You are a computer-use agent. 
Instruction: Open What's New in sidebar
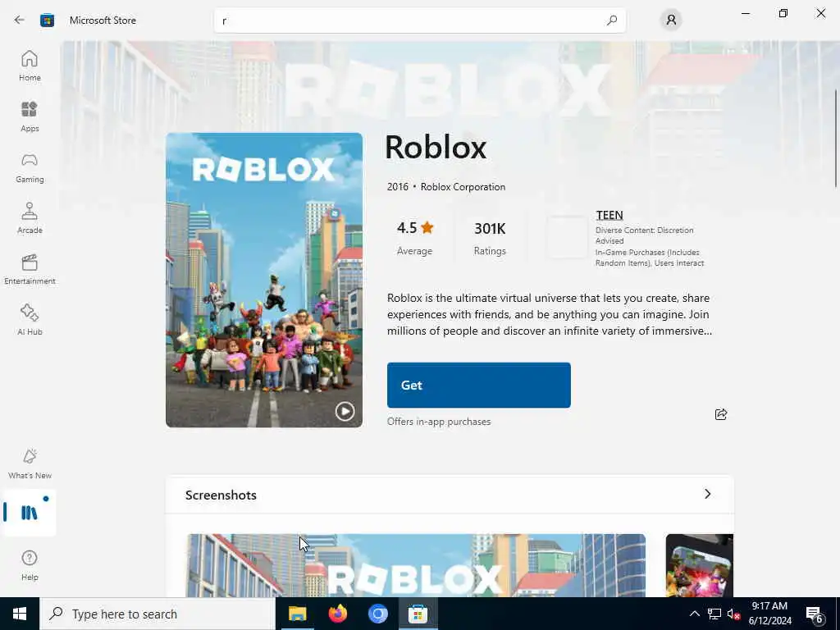pos(30,464)
